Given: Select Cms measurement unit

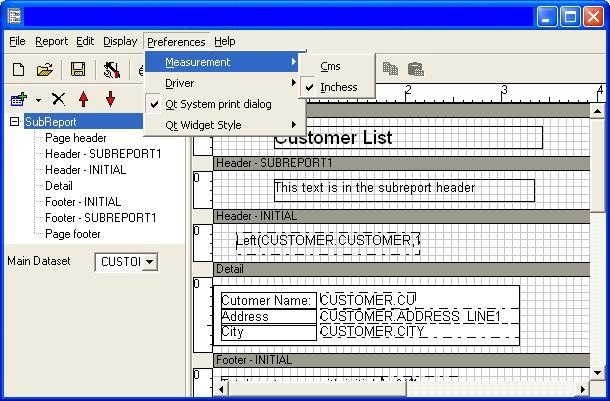Looking at the screenshot, I should click(330, 66).
